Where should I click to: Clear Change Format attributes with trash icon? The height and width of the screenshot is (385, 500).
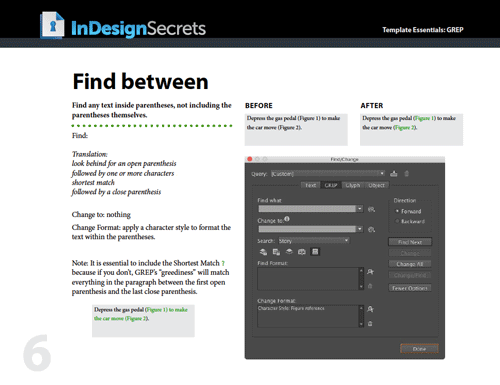click(x=370, y=324)
